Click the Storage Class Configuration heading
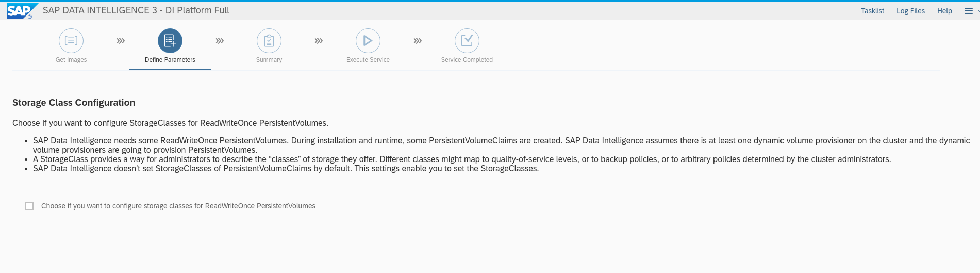Screen dimensions: 980x273 click(x=74, y=103)
